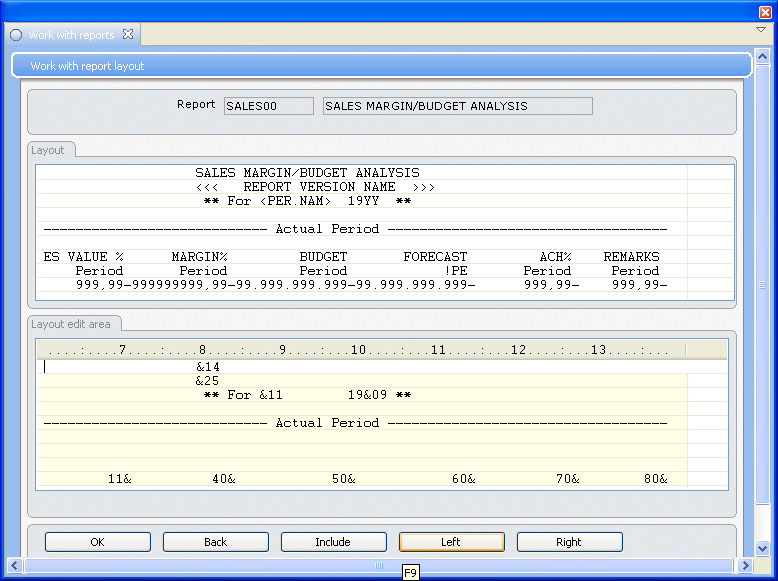Close the Work with reports tab
Image resolution: width=778 pixels, height=581 pixels.
point(127,35)
